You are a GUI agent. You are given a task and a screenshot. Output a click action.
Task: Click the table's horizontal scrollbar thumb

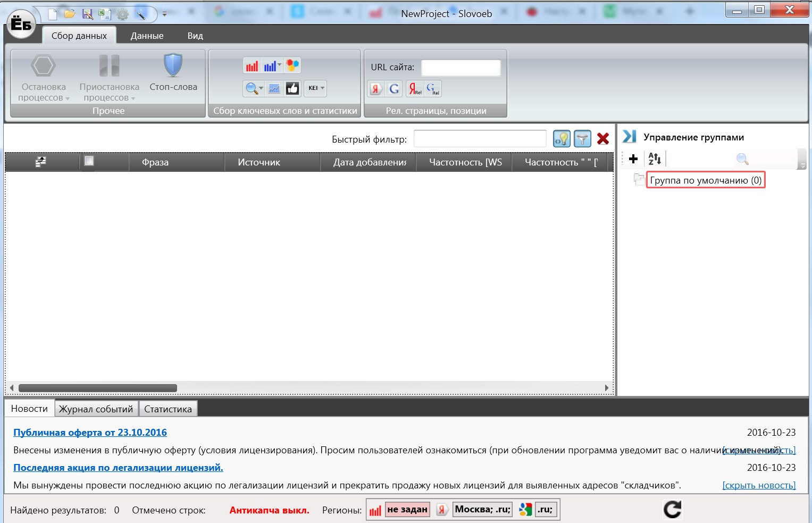(x=98, y=388)
